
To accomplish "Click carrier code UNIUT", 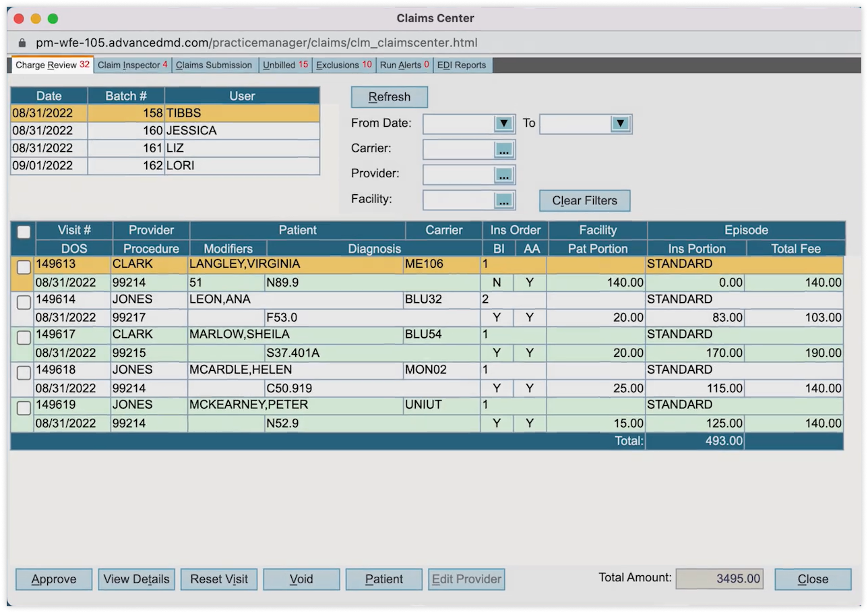I will tap(423, 405).
